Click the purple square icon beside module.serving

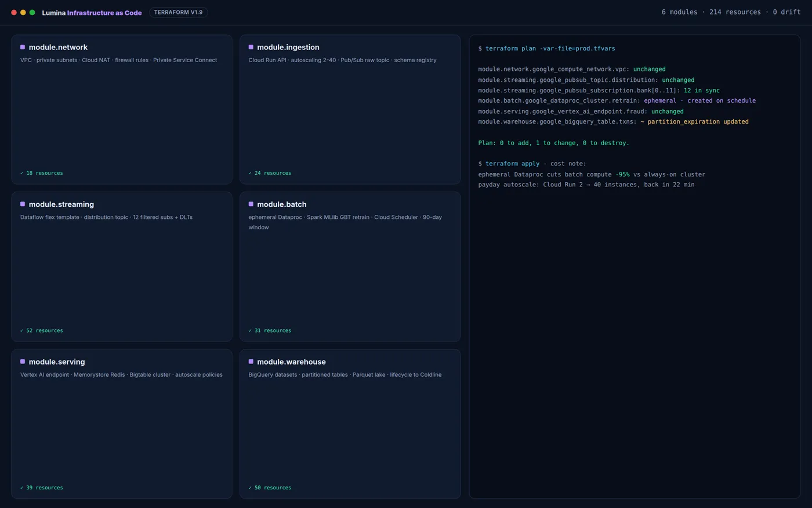(x=23, y=362)
